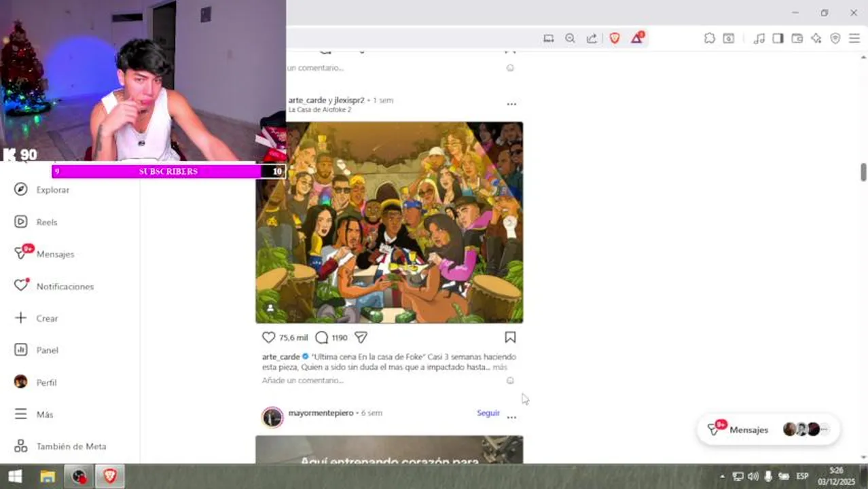The width and height of the screenshot is (868, 489).
Task: Open floating Mensajes button at bottom right
Action: point(769,429)
